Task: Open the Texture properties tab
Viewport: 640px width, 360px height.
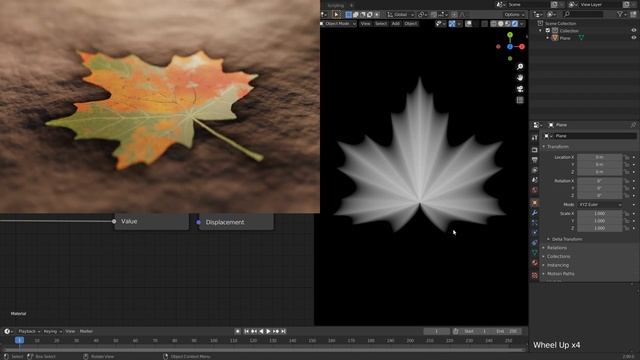Action: click(x=535, y=276)
